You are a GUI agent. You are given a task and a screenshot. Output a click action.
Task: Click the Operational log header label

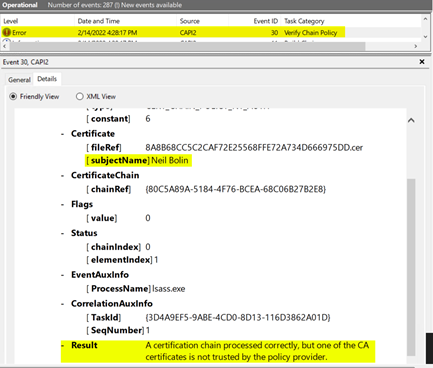point(20,5)
